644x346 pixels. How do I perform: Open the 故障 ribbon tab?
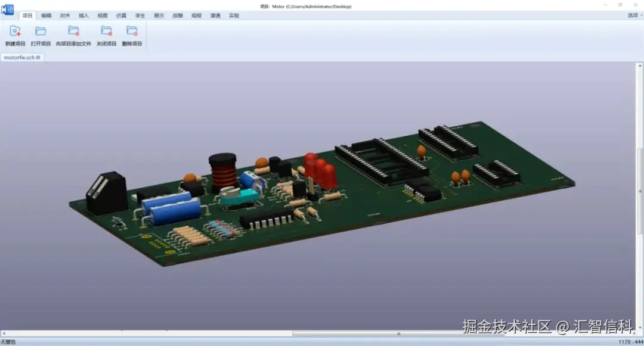[x=178, y=15]
